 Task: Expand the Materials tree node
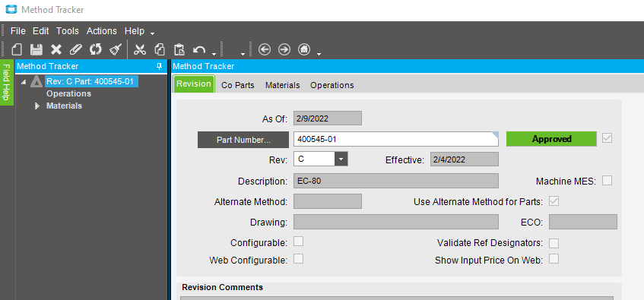coord(37,106)
